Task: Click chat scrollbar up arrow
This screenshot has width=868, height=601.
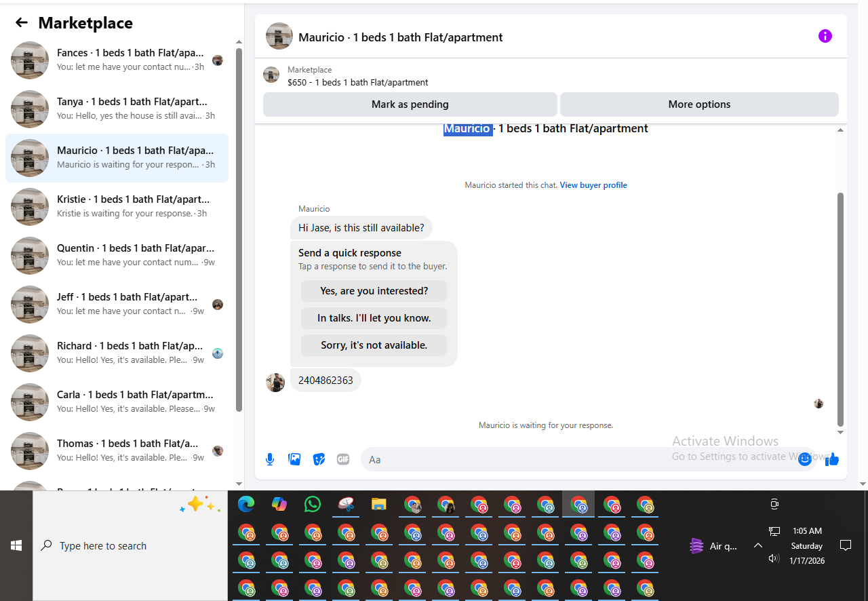Action: tap(841, 130)
